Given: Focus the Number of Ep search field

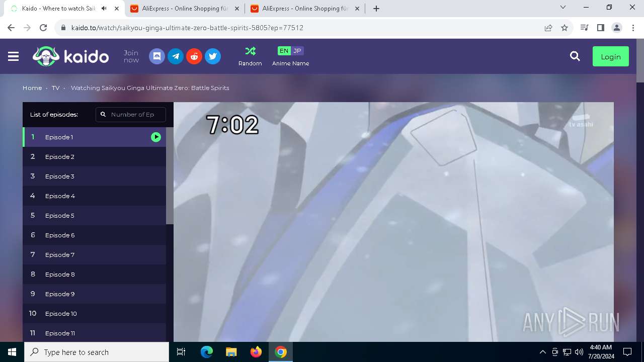Looking at the screenshot, I should tap(131, 115).
